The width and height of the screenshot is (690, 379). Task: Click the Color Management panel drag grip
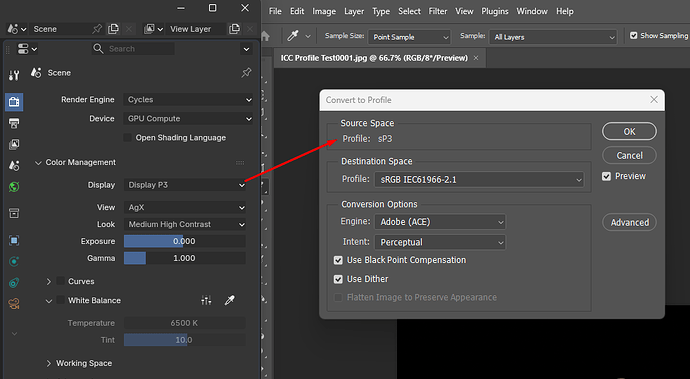tap(240, 163)
